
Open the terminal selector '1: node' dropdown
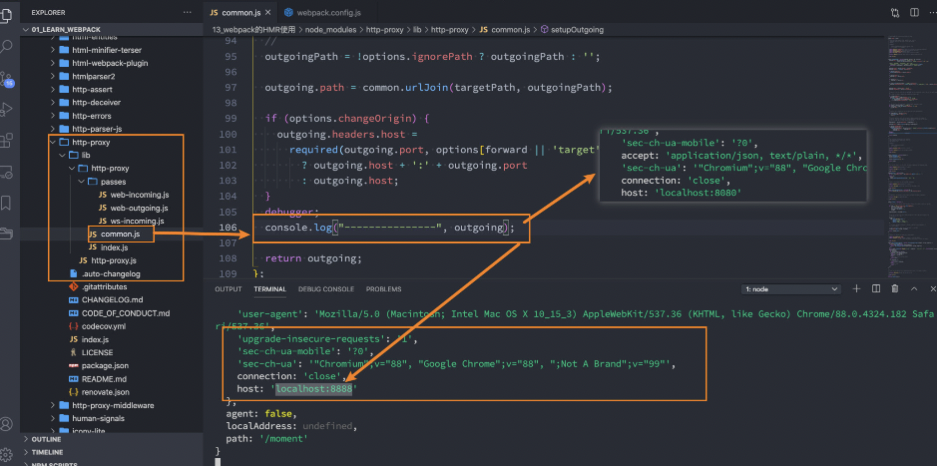pyautogui.click(x=791, y=289)
